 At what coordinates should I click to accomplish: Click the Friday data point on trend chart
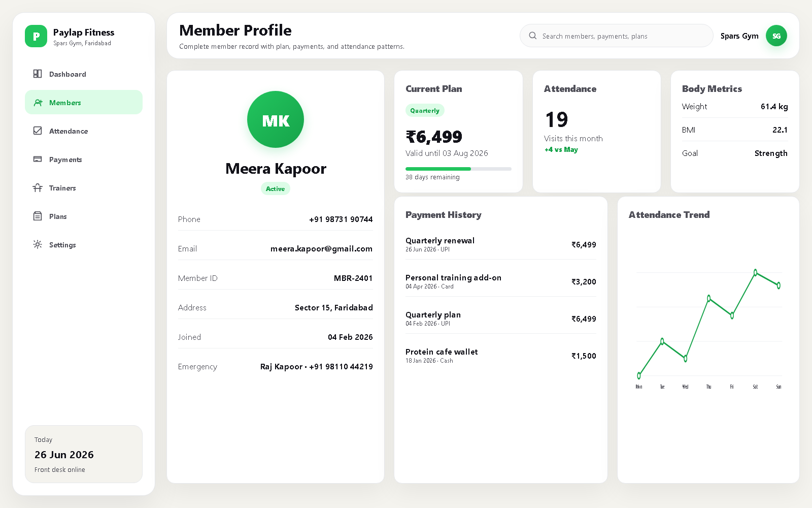click(732, 315)
